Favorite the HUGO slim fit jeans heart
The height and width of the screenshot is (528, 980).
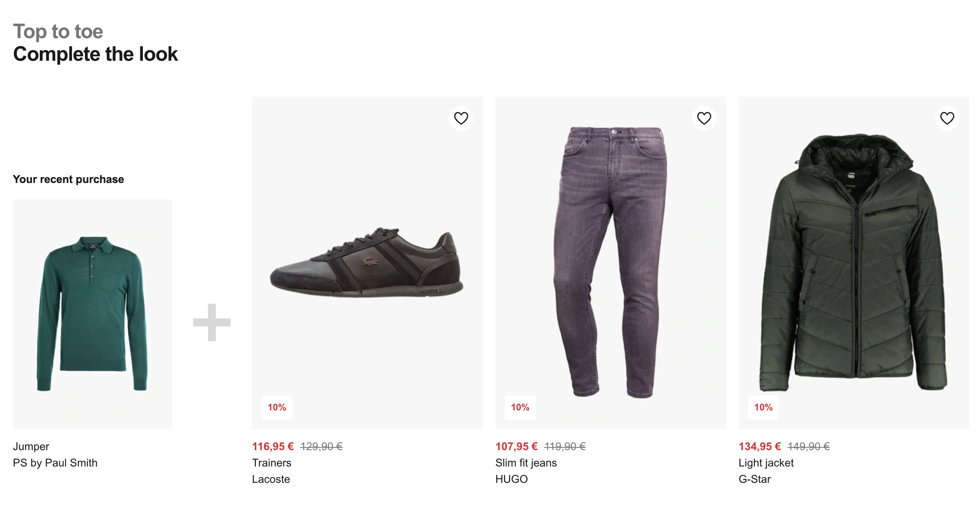(x=704, y=118)
